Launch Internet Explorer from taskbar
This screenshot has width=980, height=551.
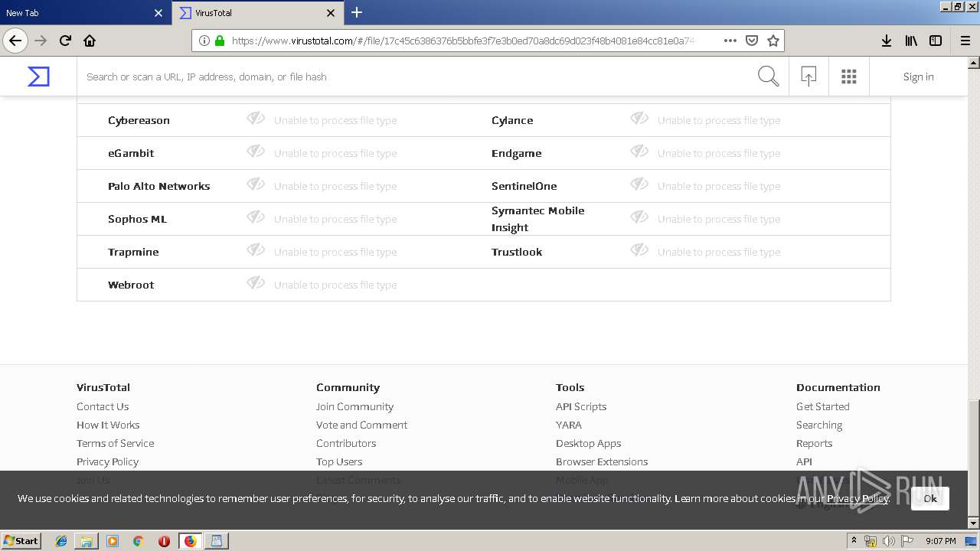tap(61, 541)
